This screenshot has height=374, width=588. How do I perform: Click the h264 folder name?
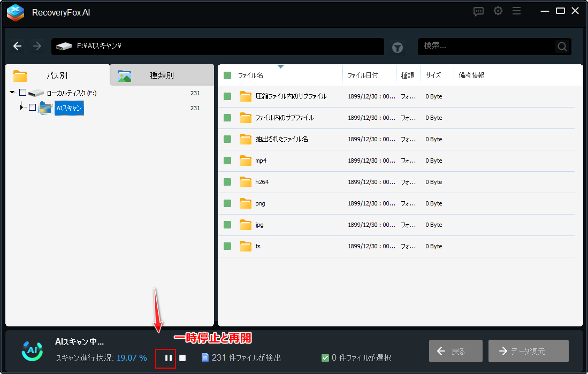click(262, 182)
